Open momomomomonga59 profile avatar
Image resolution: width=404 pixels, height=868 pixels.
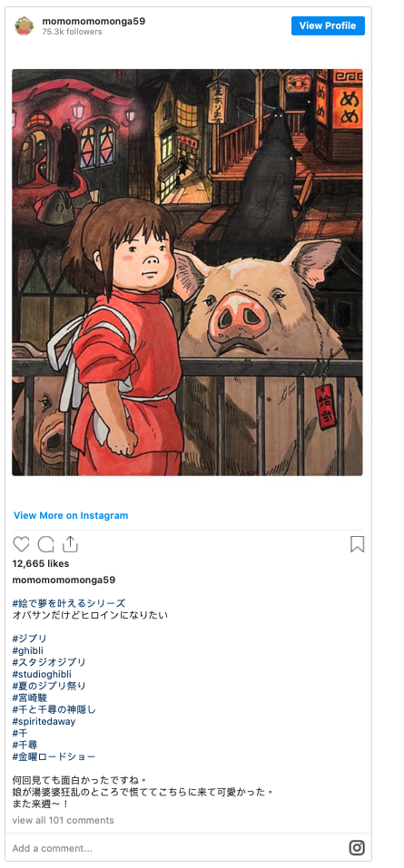(x=24, y=25)
